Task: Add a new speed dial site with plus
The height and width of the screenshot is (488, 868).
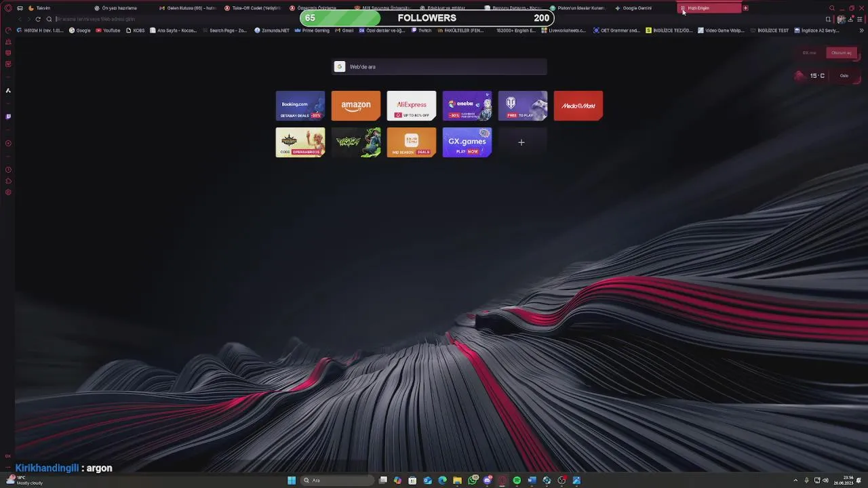Action: click(x=521, y=142)
